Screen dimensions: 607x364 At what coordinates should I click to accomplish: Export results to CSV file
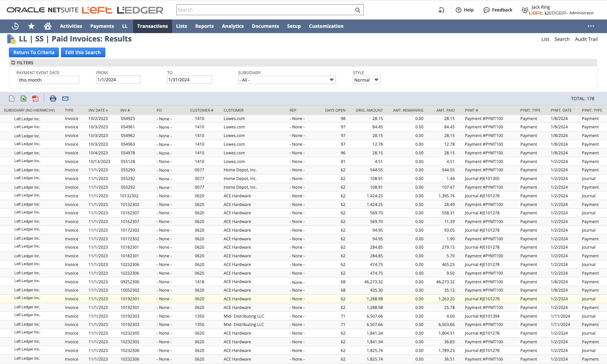point(11,98)
